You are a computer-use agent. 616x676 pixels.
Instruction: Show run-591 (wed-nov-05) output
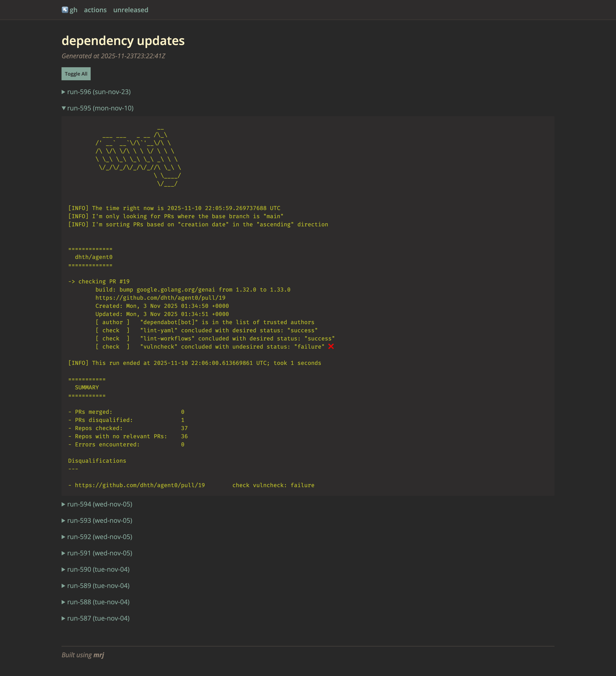point(99,553)
